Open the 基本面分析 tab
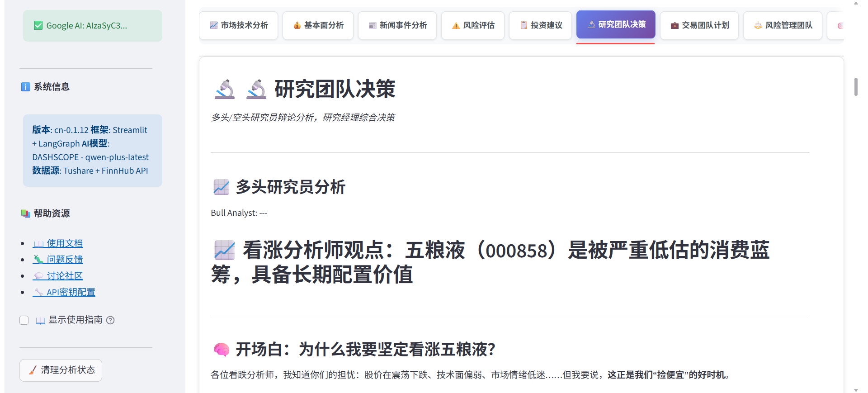 (x=318, y=25)
